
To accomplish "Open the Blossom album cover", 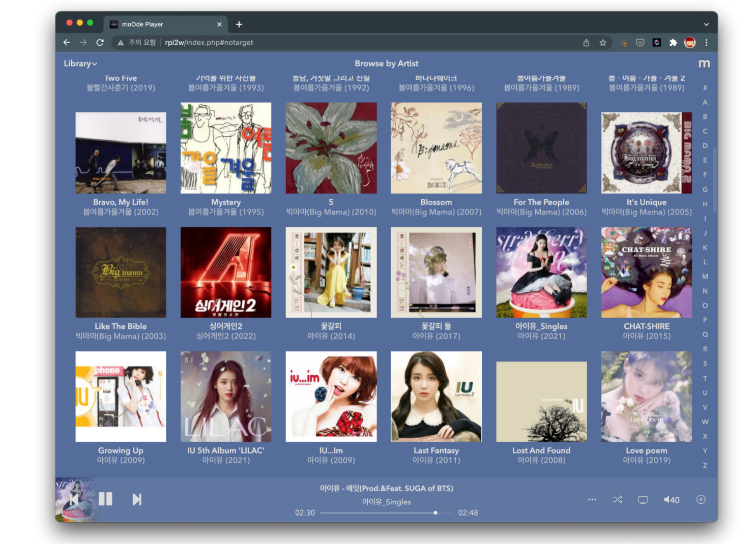I will pos(436,148).
